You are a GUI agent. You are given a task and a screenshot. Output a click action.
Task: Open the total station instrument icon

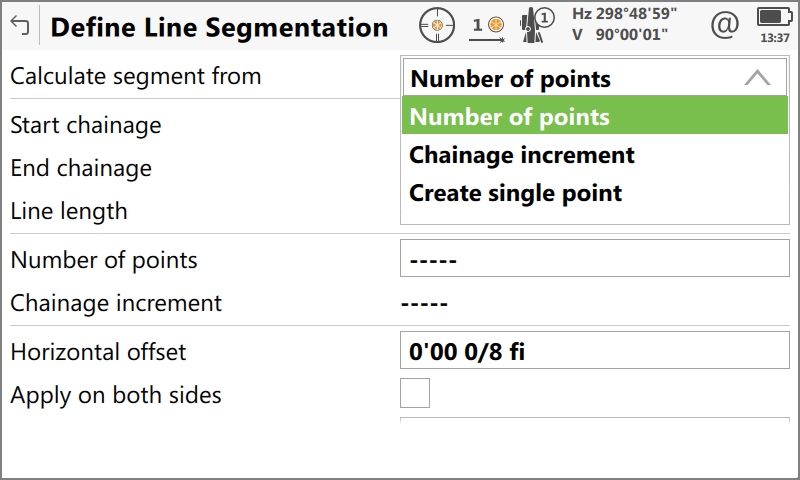tap(537, 25)
